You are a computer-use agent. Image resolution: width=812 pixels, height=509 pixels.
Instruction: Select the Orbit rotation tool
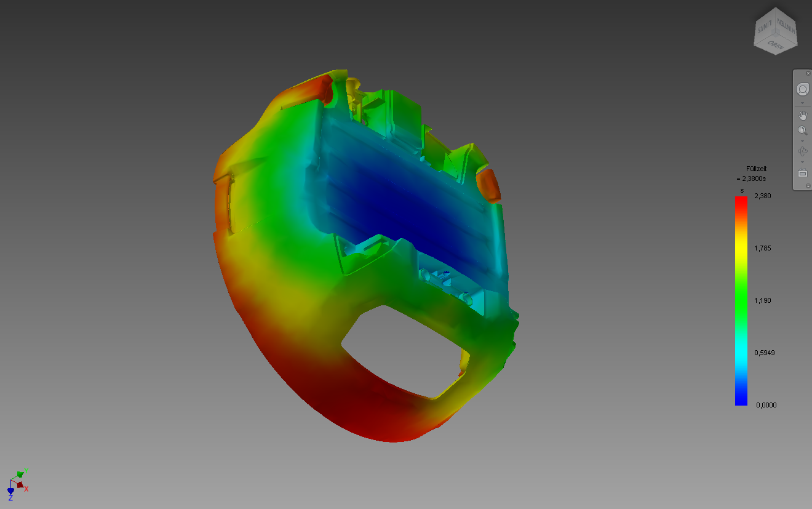click(802, 151)
